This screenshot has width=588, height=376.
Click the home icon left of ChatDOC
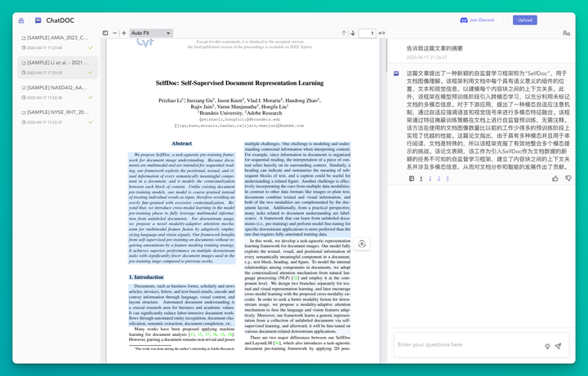click(x=21, y=20)
